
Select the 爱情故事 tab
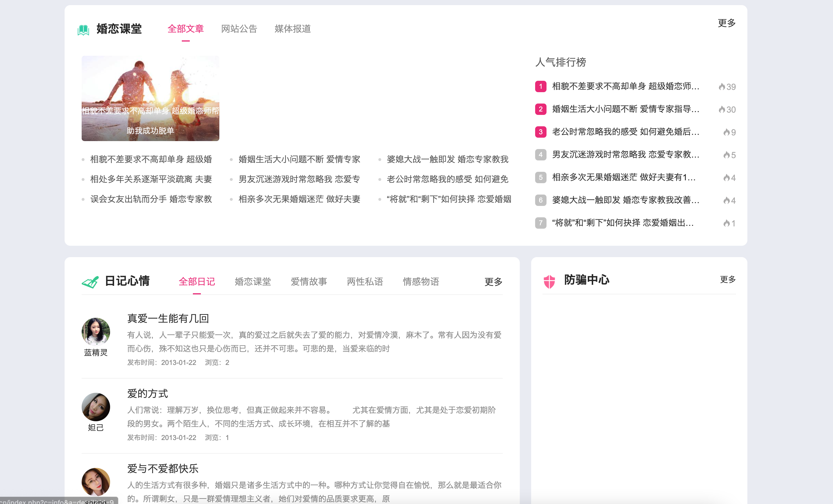pyautogui.click(x=309, y=282)
